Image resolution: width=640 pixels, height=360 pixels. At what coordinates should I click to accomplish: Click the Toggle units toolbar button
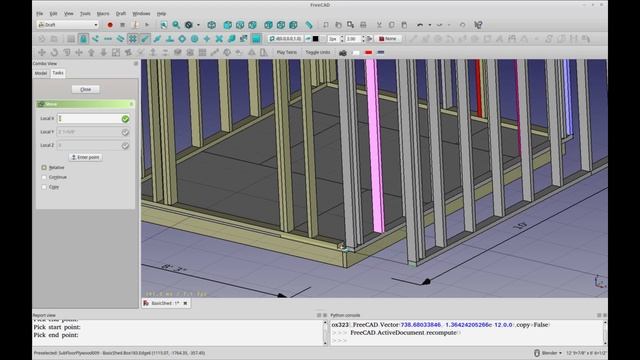318,53
